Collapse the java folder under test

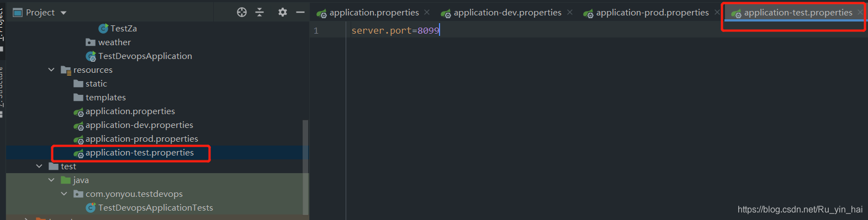pos(51,180)
